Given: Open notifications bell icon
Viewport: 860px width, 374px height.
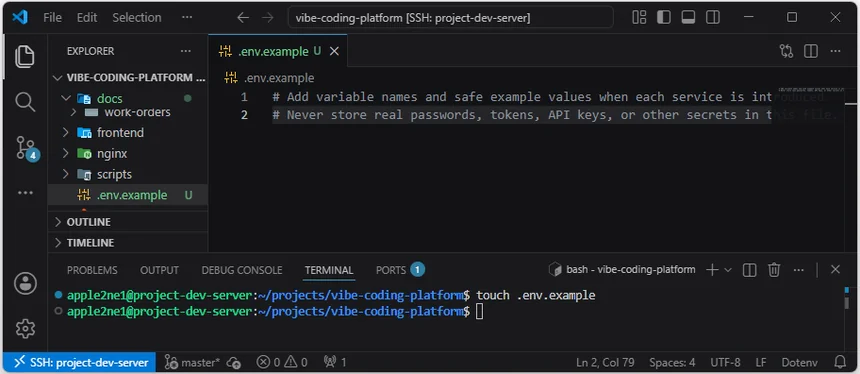Looking at the screenshot, I should click(x=840, y=362).
